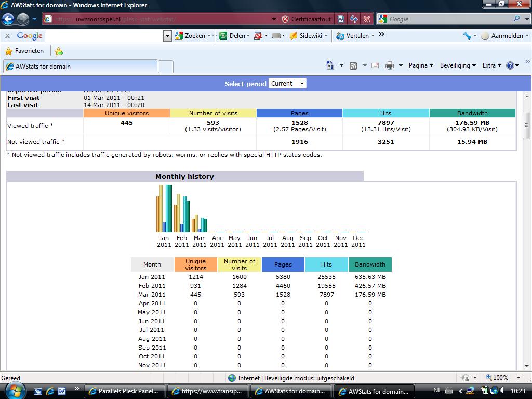The width and height of the screenshot is (532, 399).
Task: Click the Google Toolbar wrench settings icon
Action: (467, 36)
